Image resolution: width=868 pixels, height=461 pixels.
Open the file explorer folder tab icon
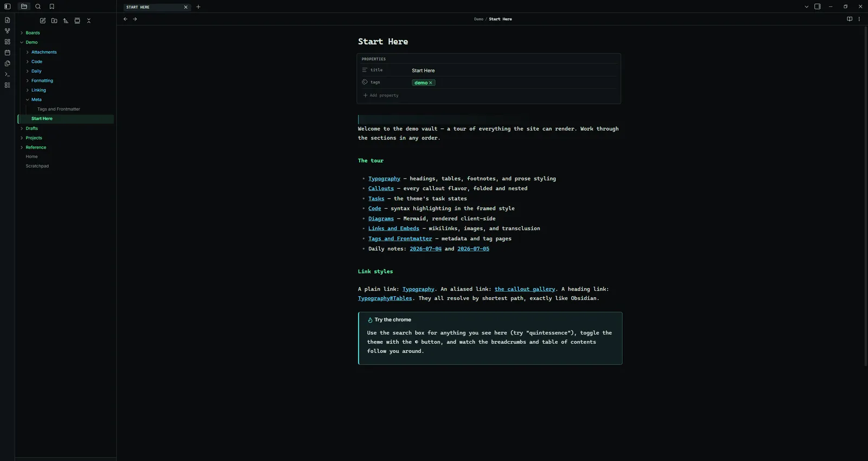pyautogui.click(x=24, y=7)
